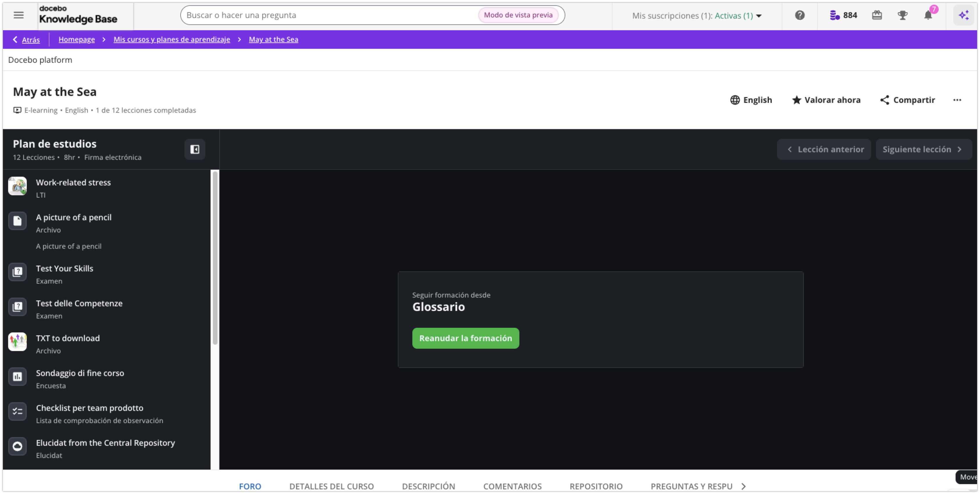Click Homepage breadcrumb link
980x494 pixels.
click(x=76, y=40)
